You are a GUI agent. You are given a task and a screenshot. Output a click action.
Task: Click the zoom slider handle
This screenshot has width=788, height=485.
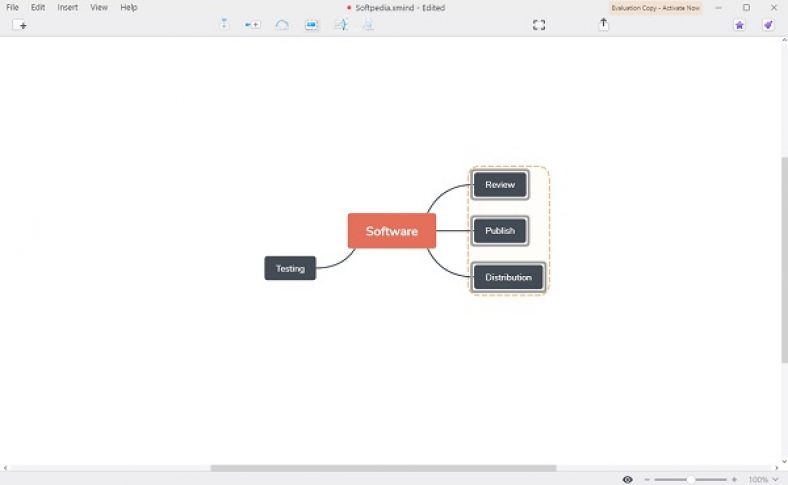(x=691, y=479)
